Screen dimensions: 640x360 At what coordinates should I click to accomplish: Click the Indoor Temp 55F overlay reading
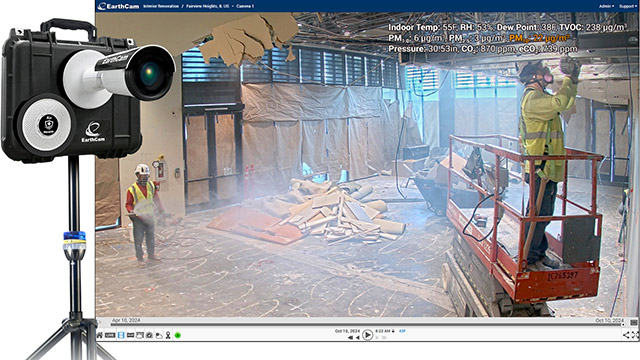[423, 27]
